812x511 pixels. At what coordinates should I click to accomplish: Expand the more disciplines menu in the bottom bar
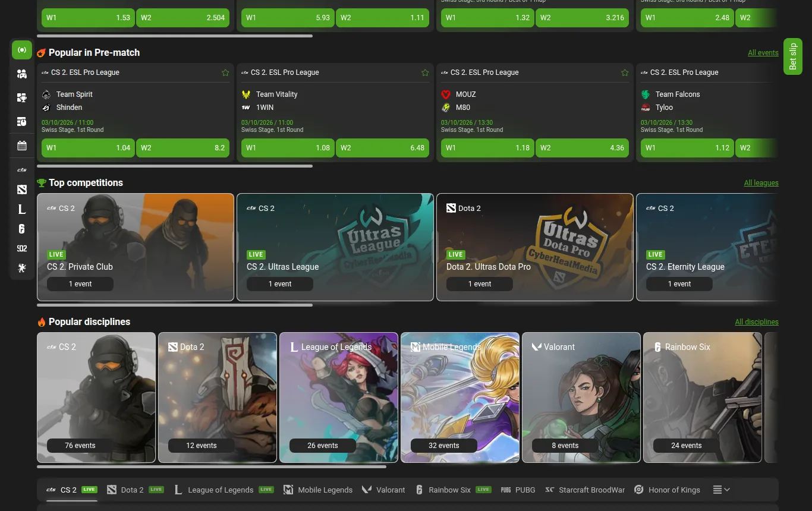[722, 490]
